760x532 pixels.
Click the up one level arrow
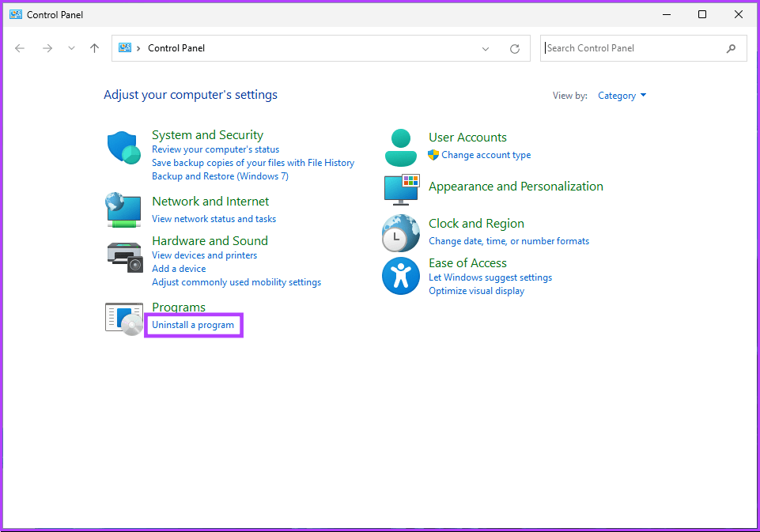pyautogui.click(x=95, y=48)
